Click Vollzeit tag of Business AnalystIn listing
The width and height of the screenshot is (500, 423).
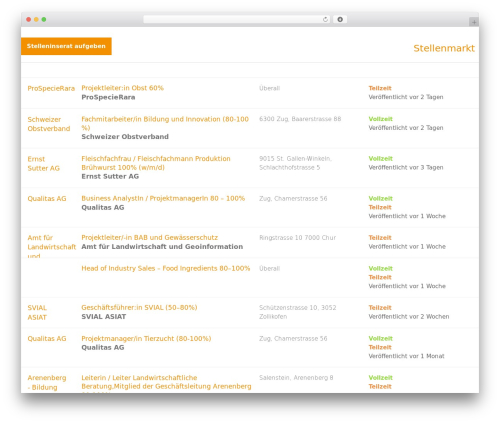click(x=380, y=198)
